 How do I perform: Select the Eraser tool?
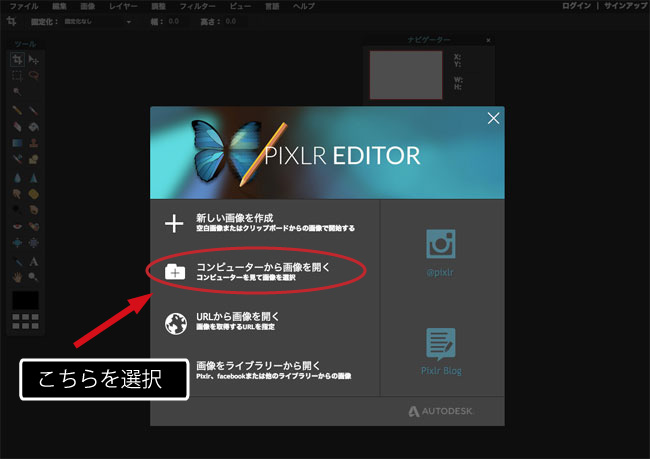point(17,126)
